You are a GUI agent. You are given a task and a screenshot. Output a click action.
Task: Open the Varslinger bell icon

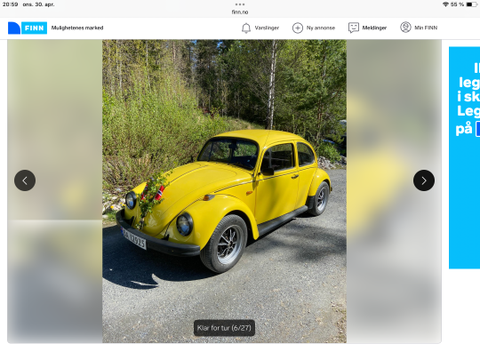[x=246, y=28]
